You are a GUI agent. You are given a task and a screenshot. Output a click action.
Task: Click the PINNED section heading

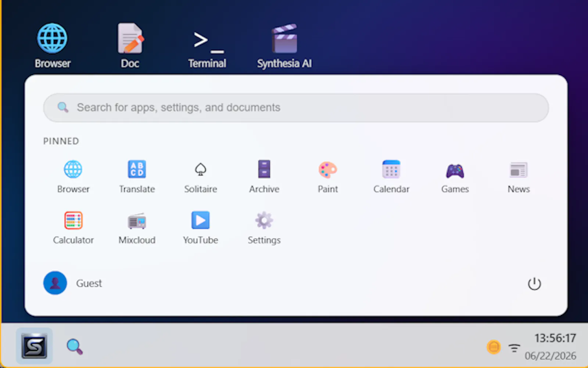[61, 141]
